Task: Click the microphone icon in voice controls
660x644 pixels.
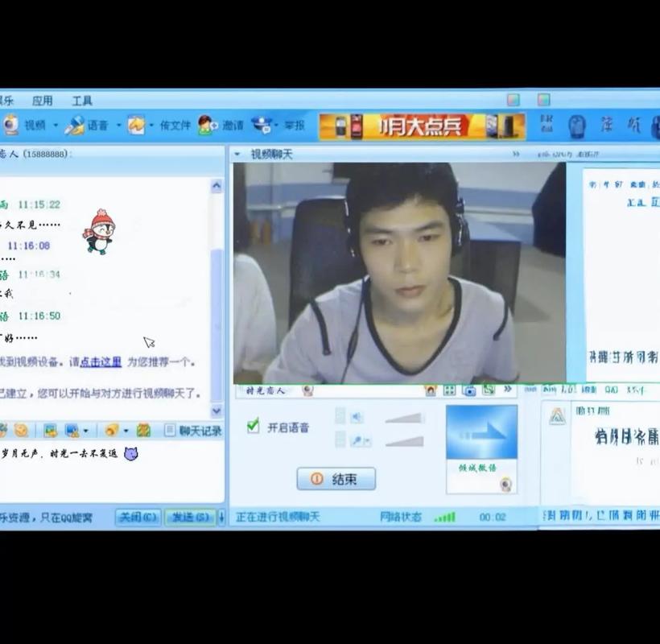Action: click(357, 440)
